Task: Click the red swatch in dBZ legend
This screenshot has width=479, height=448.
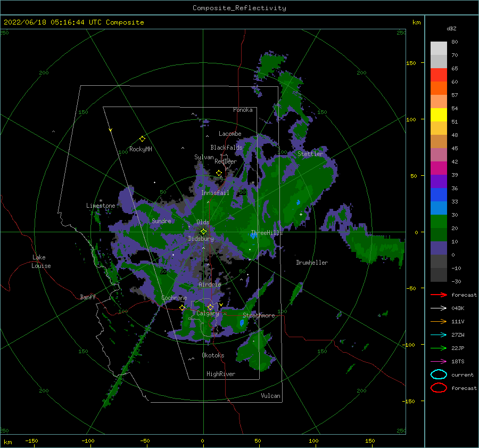Action: pos(439,75)
